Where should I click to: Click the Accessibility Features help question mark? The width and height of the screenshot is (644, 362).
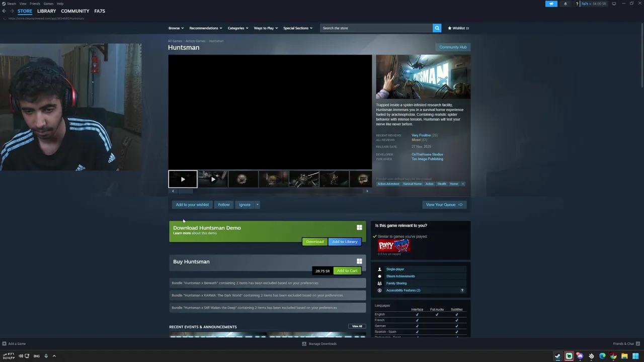click(x=462, y=290)
